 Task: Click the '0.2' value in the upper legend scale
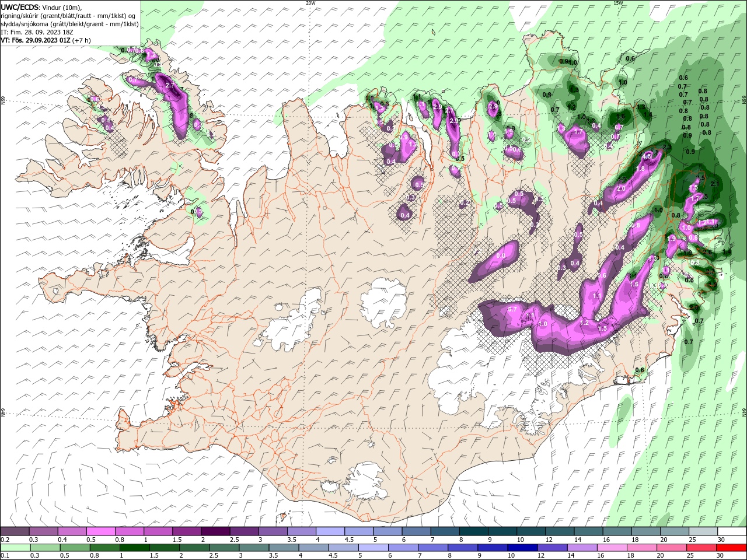point(5,540)
